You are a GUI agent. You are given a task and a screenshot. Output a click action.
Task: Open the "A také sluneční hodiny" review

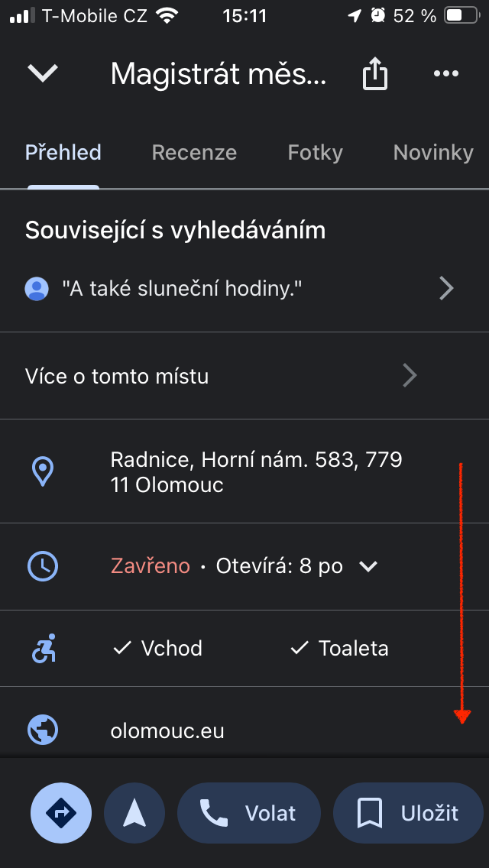click(x=182, y=289)
